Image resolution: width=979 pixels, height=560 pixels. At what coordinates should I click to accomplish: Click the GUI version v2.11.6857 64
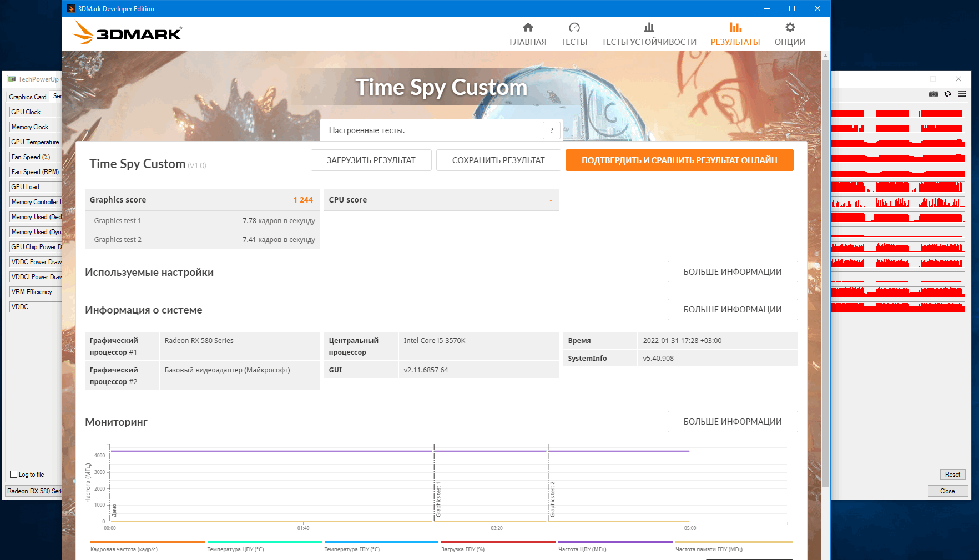426,370
